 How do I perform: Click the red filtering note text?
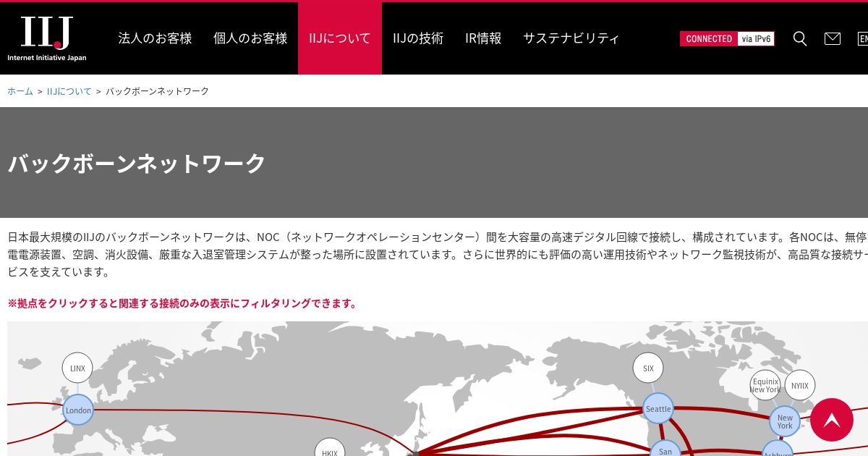click(x=182, y=303)
